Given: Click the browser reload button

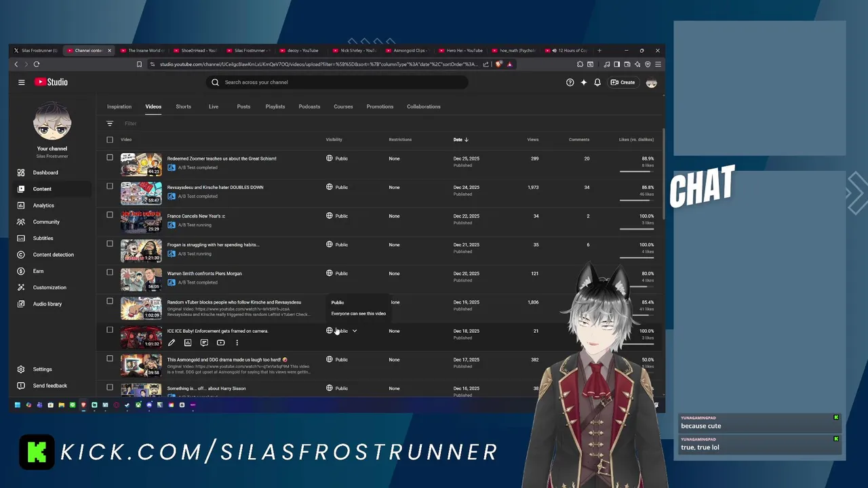Looking at the screenshot, I should 37,64.
